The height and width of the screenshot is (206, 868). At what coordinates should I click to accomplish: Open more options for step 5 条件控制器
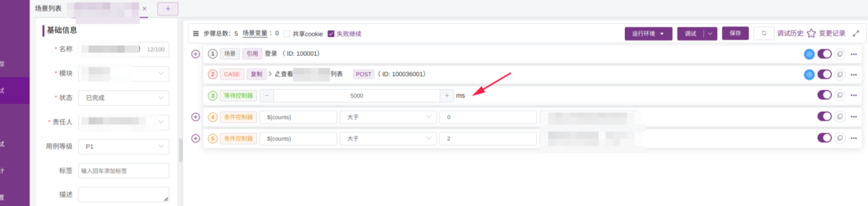(854, 138)
